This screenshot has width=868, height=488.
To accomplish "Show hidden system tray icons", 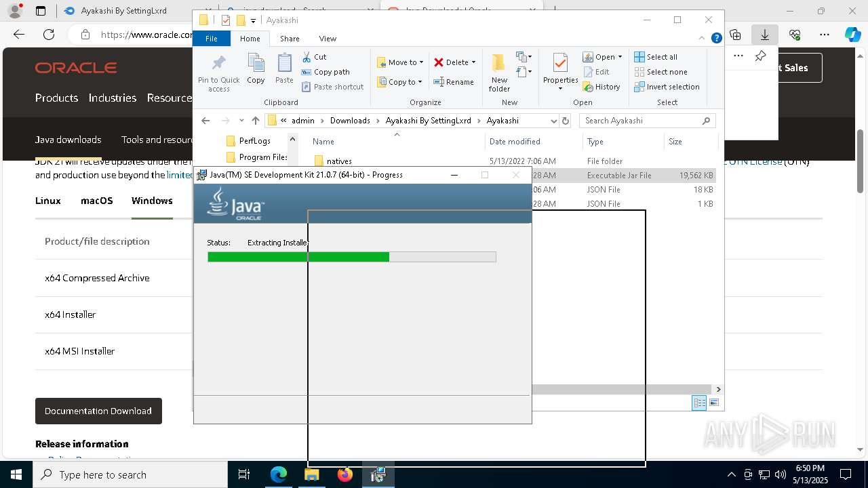I will (x=731, y=474).
